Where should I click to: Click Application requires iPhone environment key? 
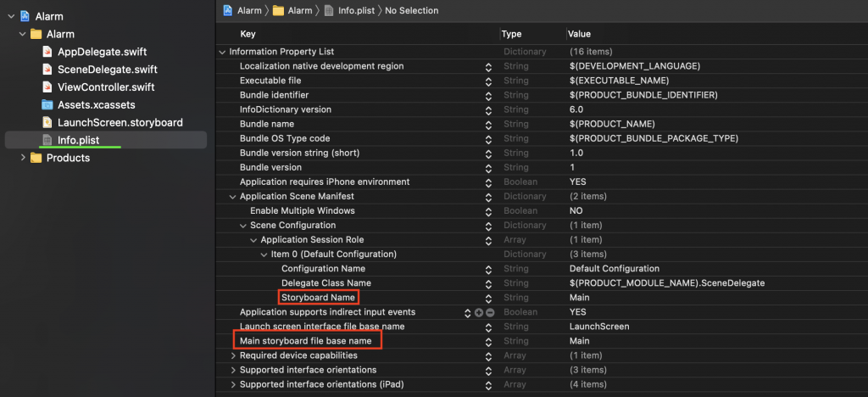click(325, 182)
